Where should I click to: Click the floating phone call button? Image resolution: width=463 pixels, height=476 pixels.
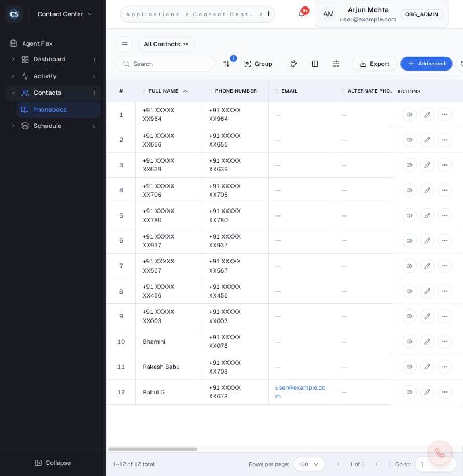point(440,453)
